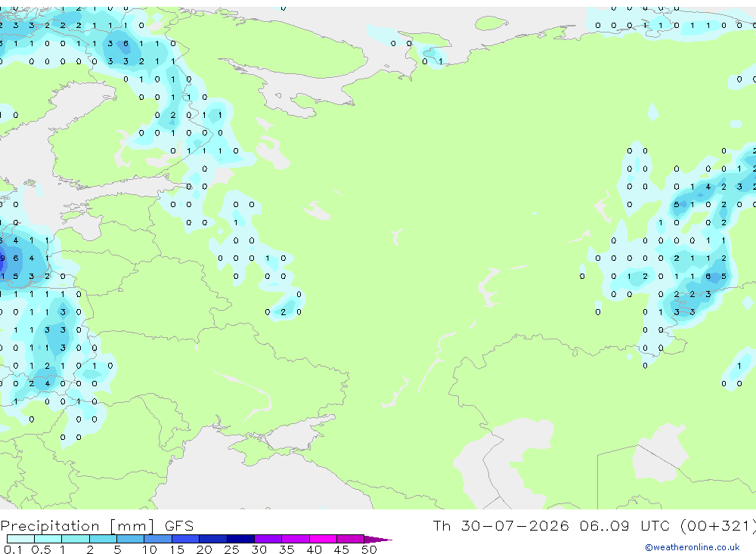Image resolution: width=756 pixels, height=554 pixels.
Task: Click the 45–50 mm legend color box
Action: (x=351, y=539)
